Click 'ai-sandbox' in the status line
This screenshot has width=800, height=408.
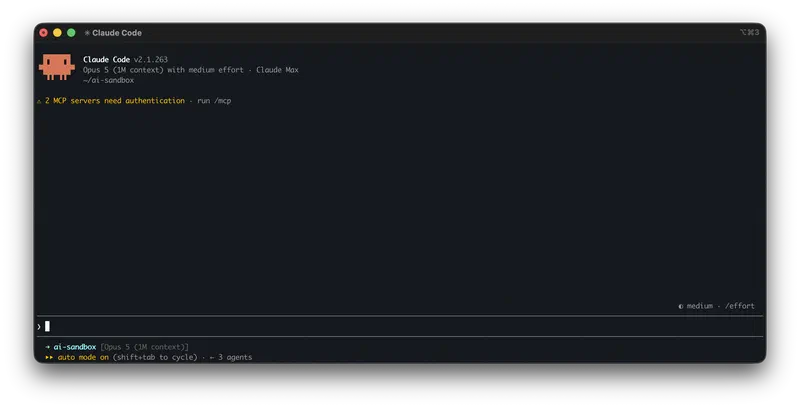pyautogui.click(x=75, y=347)
